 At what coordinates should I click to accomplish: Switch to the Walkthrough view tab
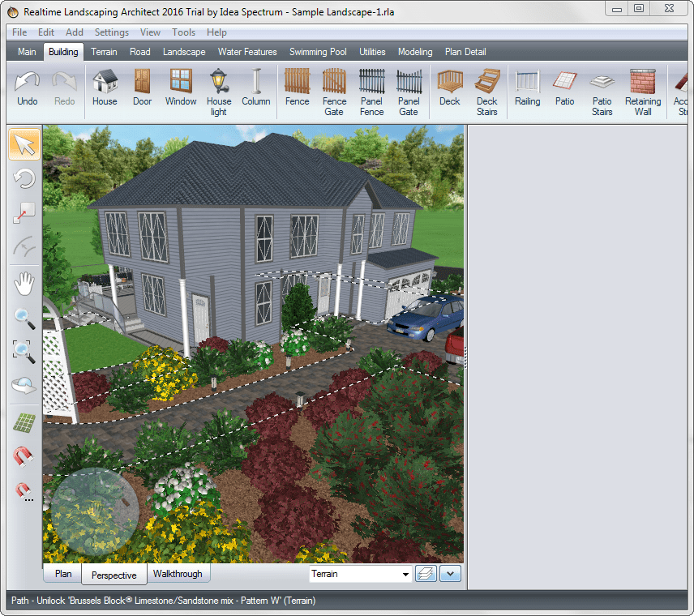[178, 574]
